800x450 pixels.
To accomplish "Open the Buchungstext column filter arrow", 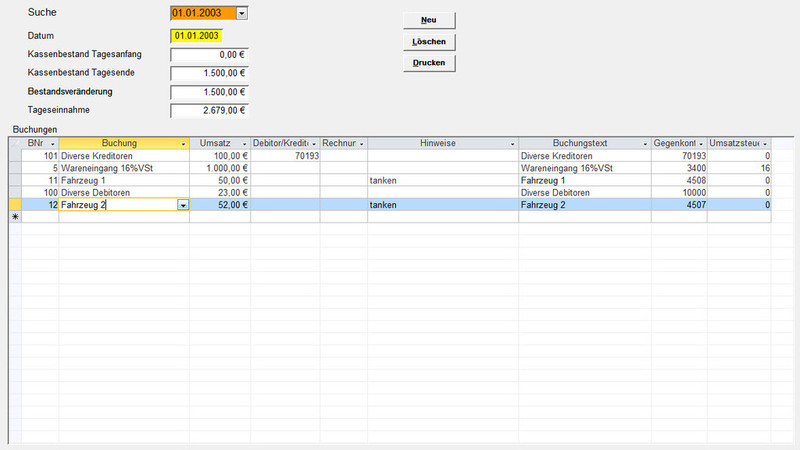I will click(x=645, y=144).
